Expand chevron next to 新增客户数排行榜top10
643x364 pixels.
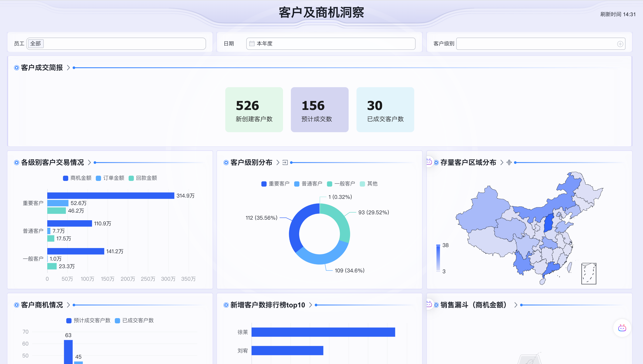point(311,305)
